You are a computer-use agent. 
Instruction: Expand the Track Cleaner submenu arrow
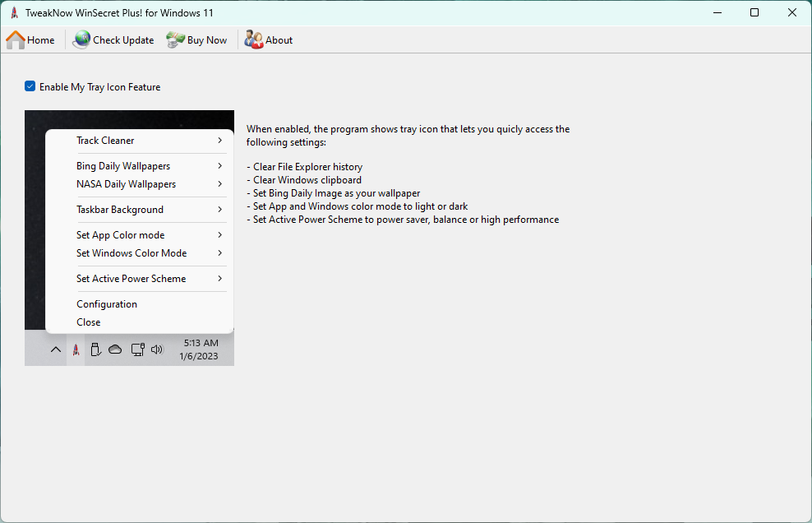pos(220,141)
